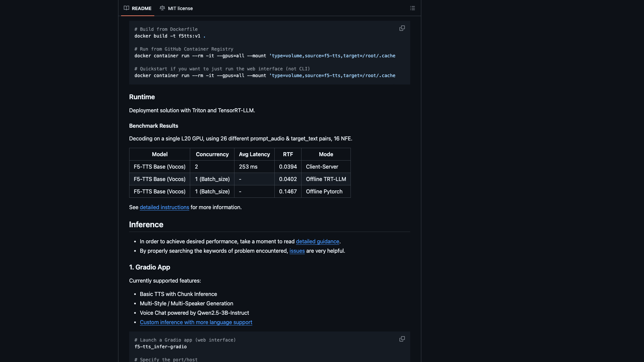Image resolution: width=644 pixels, height=362 pixels.
Task: Select the 253 ms latency cell
Action: [x=254, y=167]
